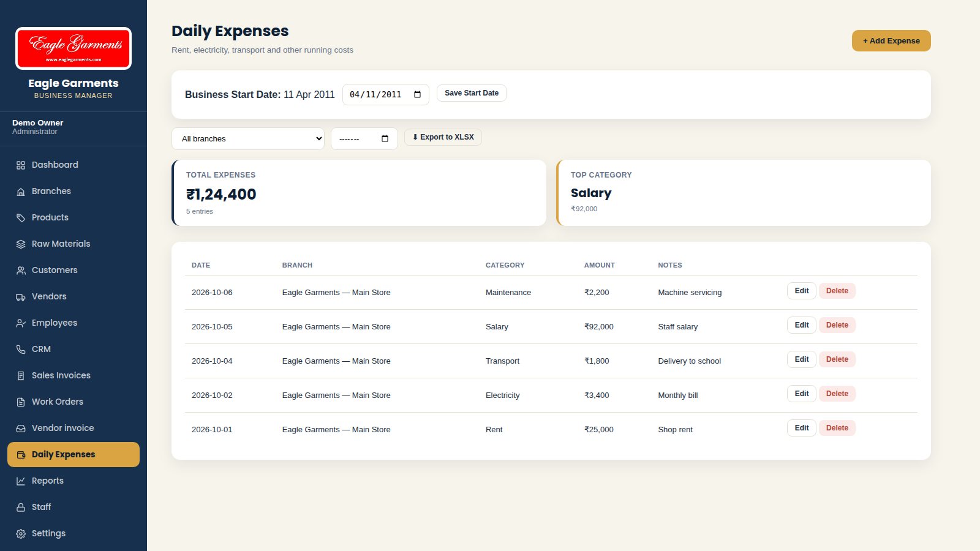Delete the Staff salary expense
The height and width of the screenshot is (551, 980).
click(837, 325)
